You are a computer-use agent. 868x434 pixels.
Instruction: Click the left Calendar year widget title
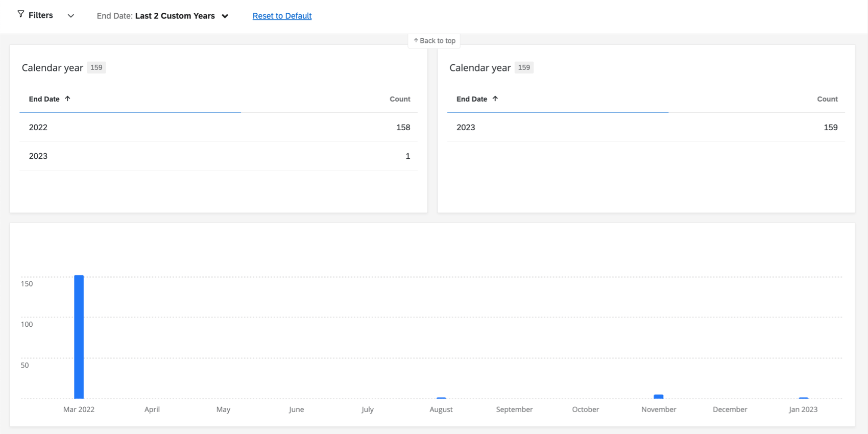click(x=53, y=68)
